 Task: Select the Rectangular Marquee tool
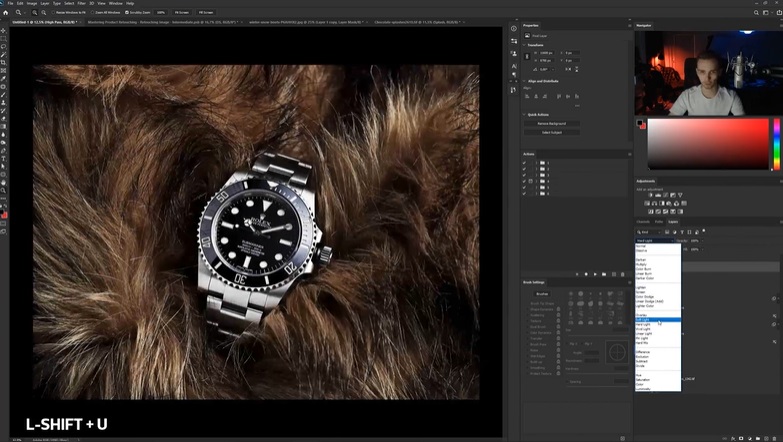(3, 38)
